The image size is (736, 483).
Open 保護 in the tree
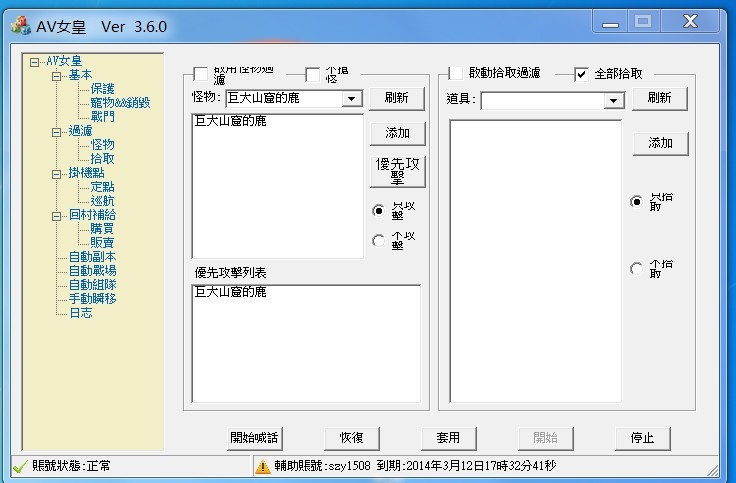click(102, 89)
